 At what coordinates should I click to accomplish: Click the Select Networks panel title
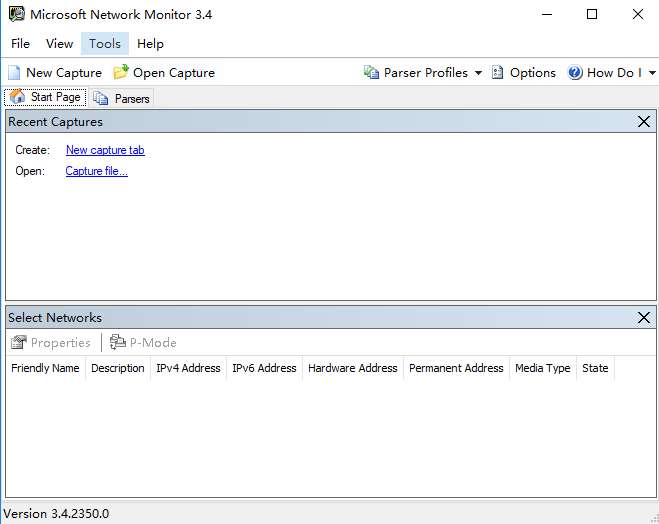click(55, 318)
